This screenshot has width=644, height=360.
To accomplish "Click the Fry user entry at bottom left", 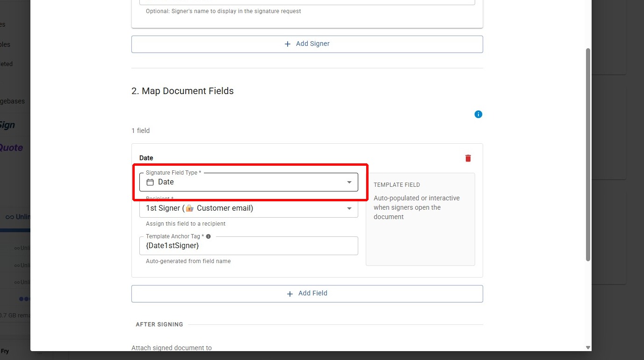I will (6, 351).
